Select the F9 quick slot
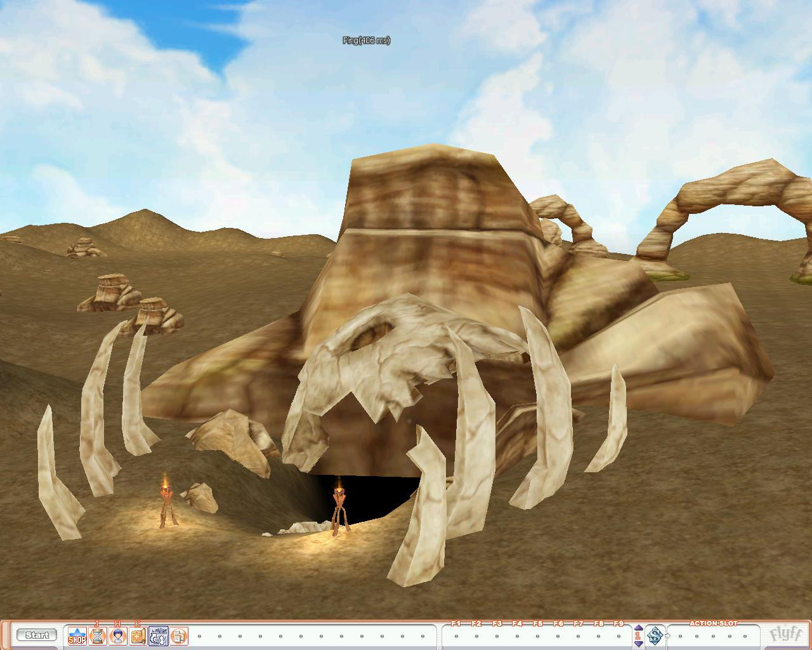This screenshot has height=650, width=812. pos(619,636)
